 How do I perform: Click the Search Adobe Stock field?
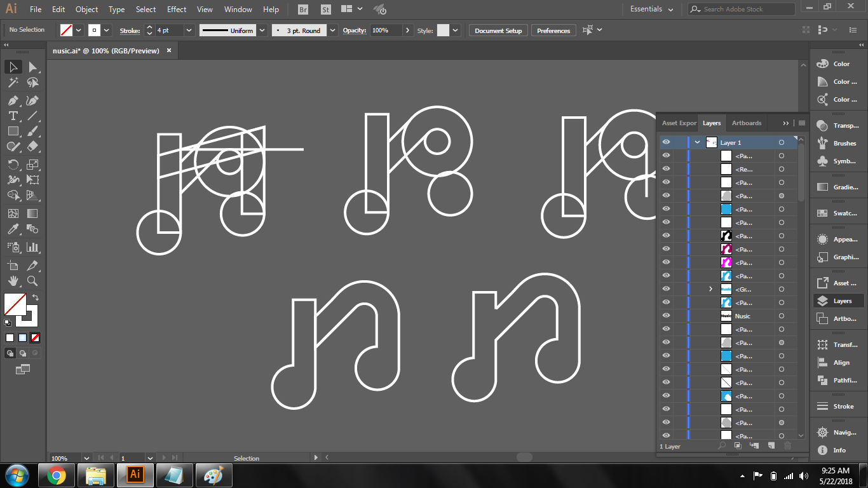pos(741,10)
